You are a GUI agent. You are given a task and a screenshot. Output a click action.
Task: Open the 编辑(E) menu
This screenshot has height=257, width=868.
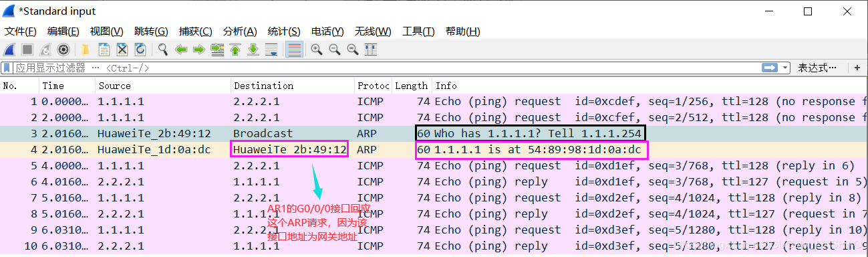pos(63,31)
